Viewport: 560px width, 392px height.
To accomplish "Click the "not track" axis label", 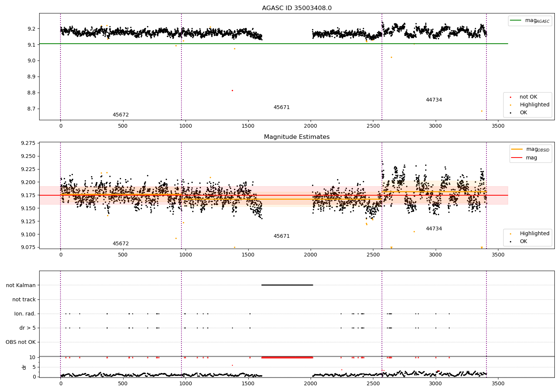I will coord(24,299).
